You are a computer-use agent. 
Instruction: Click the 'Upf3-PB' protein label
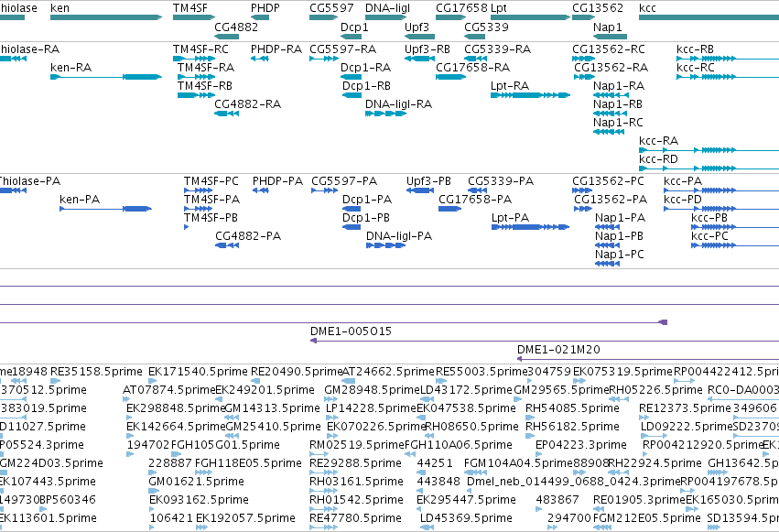pos(428,181)
